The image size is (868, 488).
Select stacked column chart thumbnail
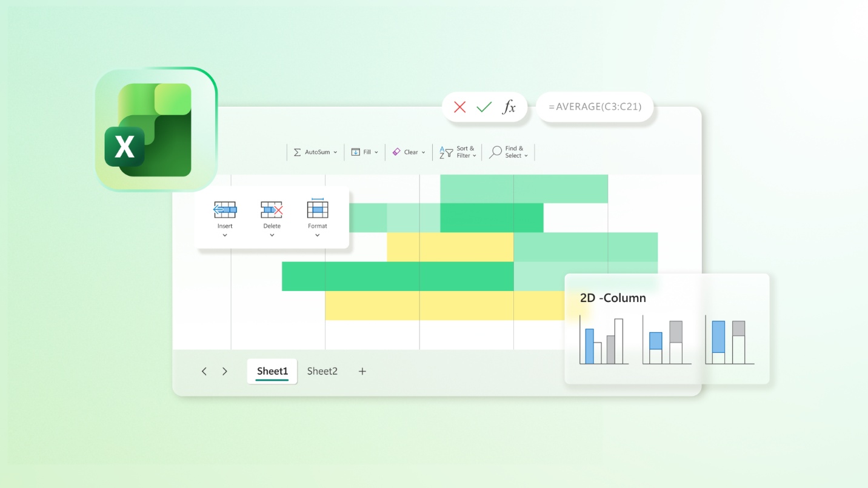pos(666,340)
